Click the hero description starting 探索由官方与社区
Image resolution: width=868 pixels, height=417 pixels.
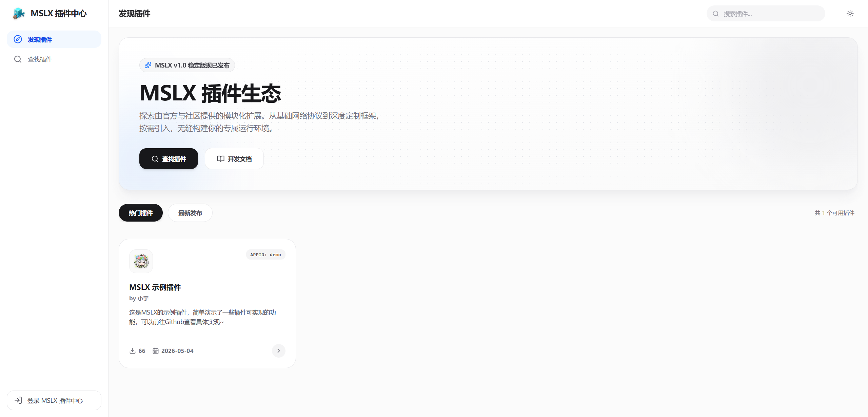coord(260,122)
